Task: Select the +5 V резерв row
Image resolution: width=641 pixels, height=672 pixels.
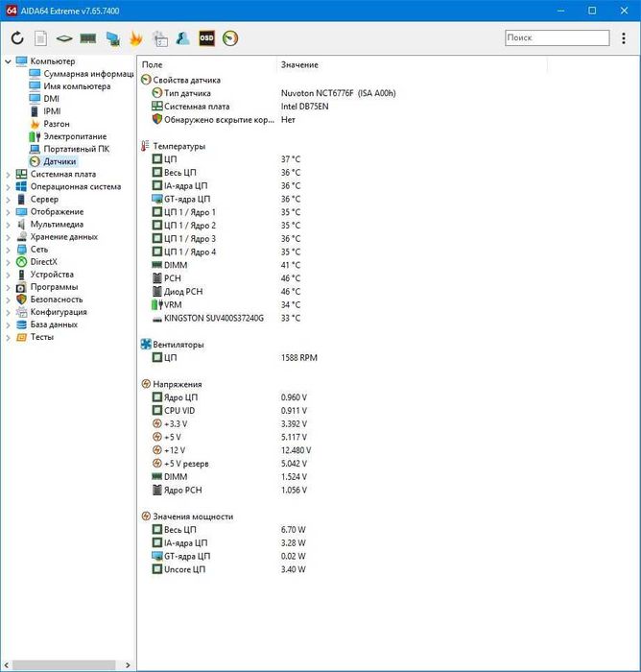Action: [229, 464]
